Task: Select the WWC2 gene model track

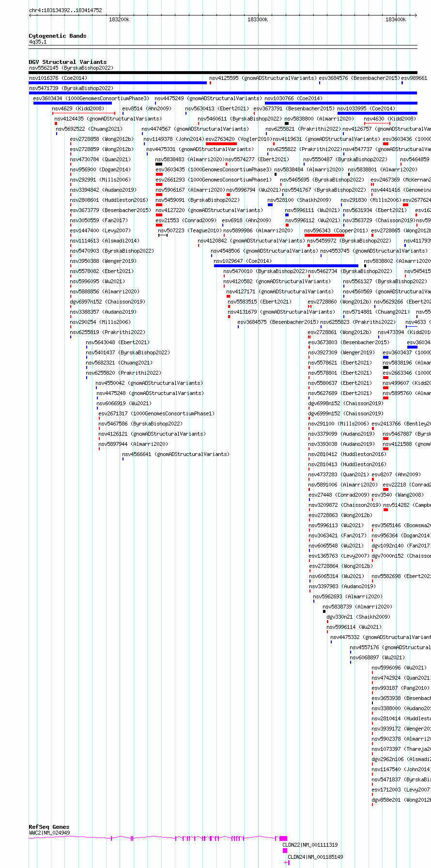Action: (x=158, y=838)
